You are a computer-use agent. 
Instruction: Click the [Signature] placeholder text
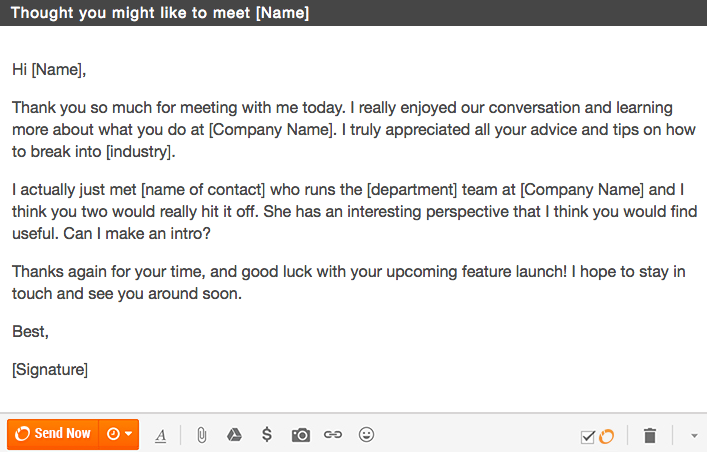click(x=50, y=369)
